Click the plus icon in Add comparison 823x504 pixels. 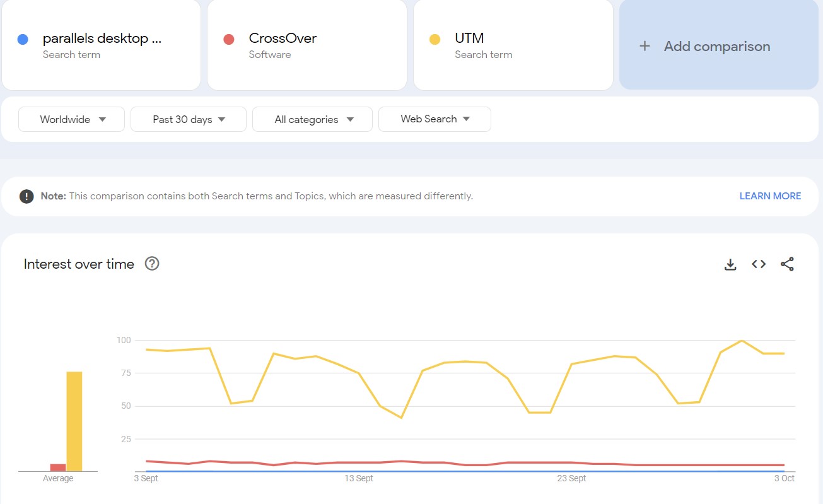(x=645, y=46)
